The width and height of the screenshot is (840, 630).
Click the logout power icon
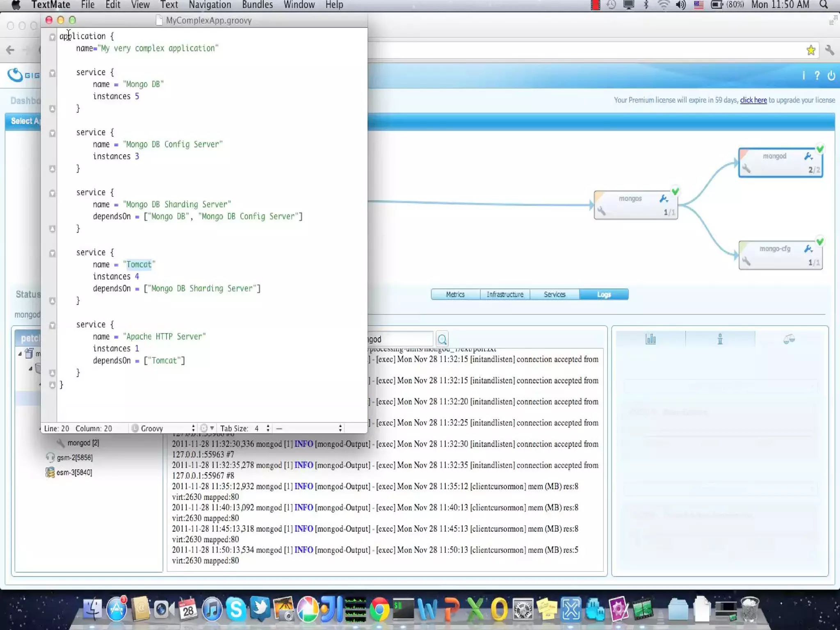831,75
